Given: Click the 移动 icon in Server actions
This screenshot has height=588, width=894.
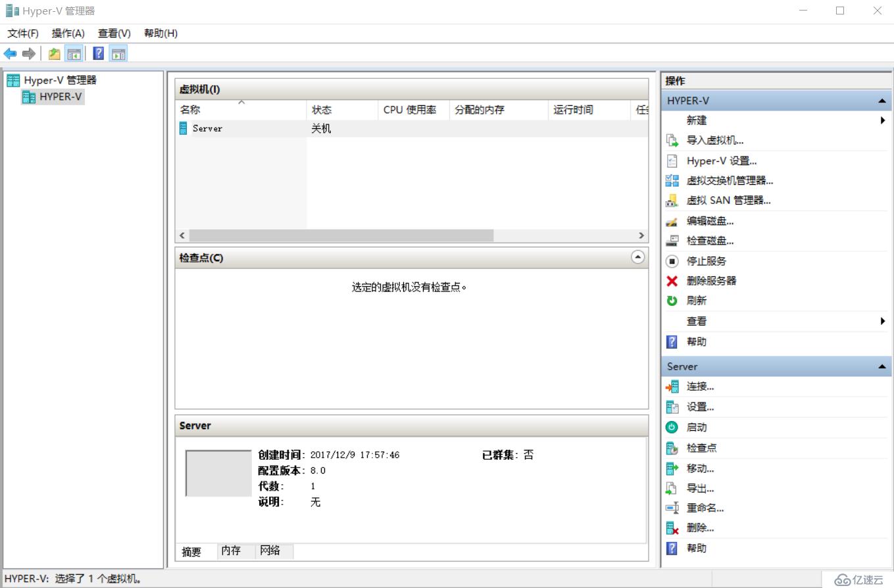Looking at the screenshot, I should point(672,468).
